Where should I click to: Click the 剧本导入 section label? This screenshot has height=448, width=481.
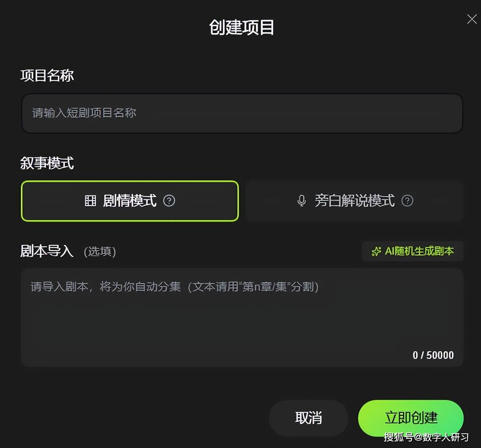click(x=47, y=251)
